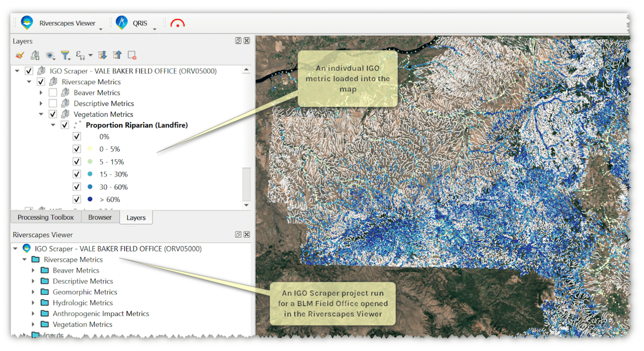
Task: Float the Layers panel
Action: [238, 41]
